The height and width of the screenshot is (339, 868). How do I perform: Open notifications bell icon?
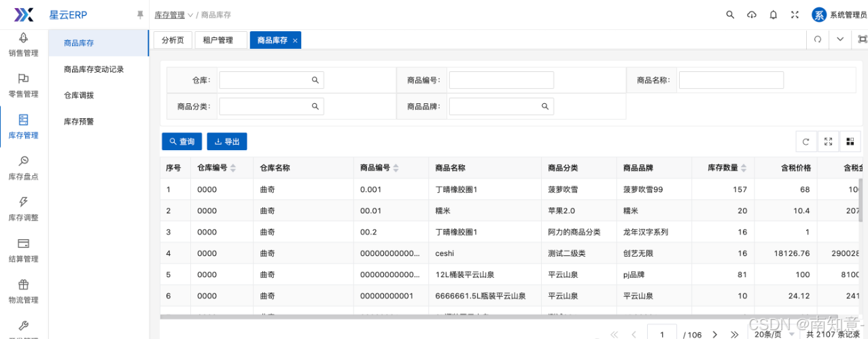[774, 14]
